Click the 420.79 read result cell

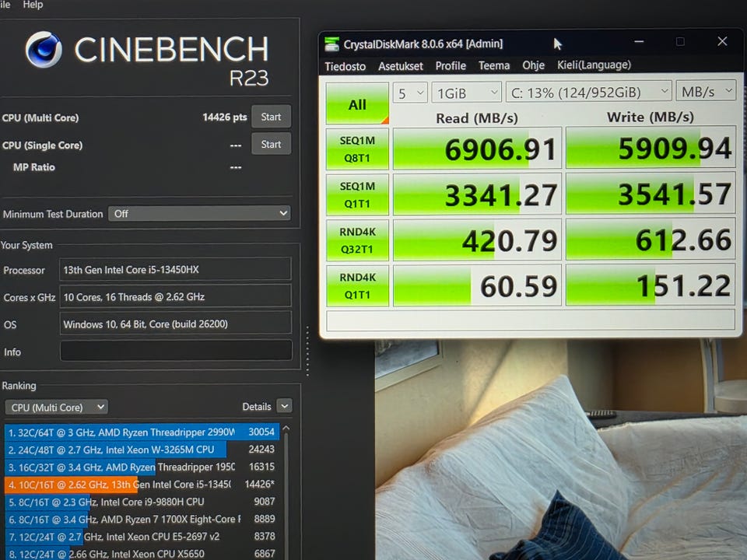(x=477, y=240)
